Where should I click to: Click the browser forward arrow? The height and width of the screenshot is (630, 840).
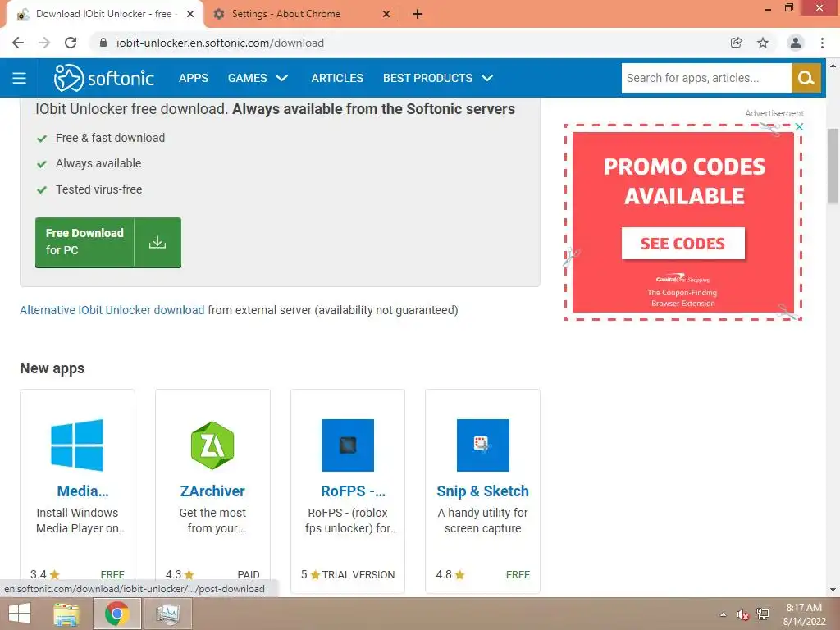point(44,43)
